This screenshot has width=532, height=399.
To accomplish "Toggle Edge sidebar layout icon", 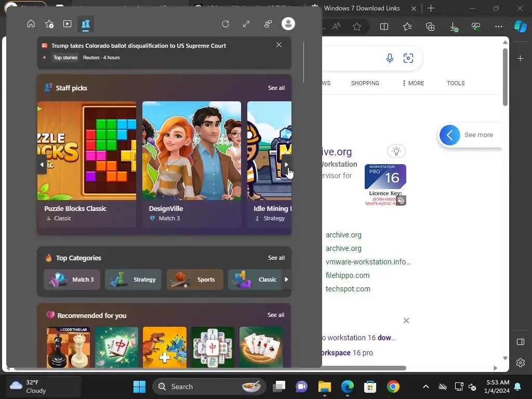I will pos(521,342).
